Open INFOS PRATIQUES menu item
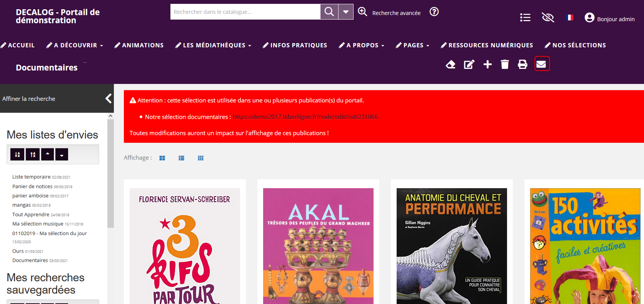Screen dimensions: 644x304 (295, 45)
